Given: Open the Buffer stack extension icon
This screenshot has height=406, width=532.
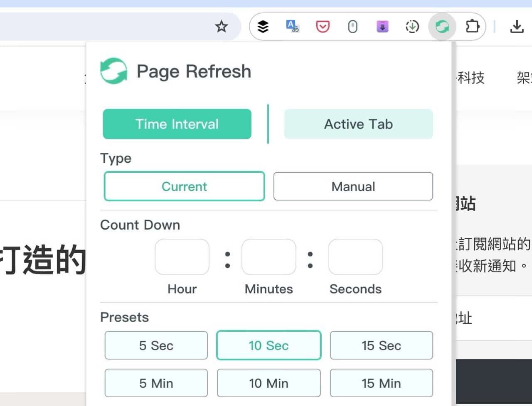Looking at the screenshot, I should (x=262, y=26).
